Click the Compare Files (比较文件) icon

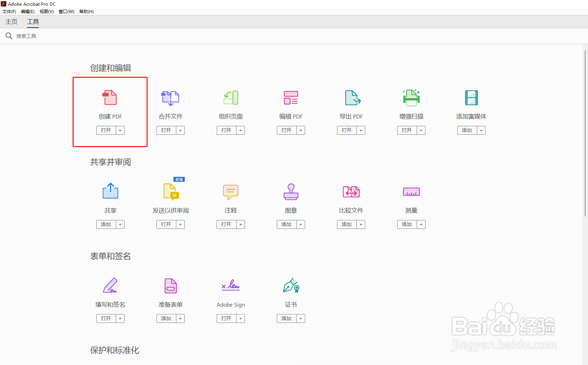click(x=351, y=192)
